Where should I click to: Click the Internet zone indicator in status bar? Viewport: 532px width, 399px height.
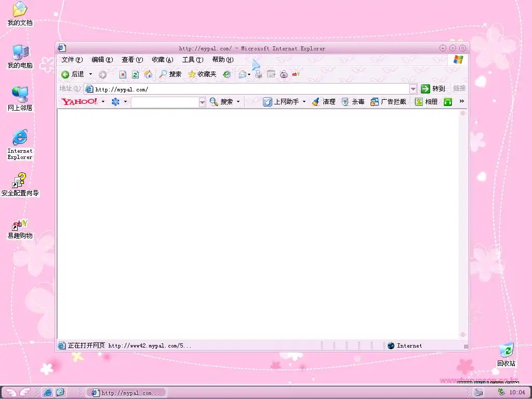point(405,345)
